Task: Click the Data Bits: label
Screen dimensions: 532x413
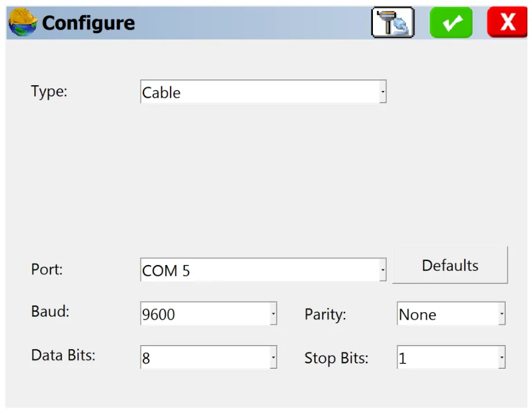Action: 63,355
